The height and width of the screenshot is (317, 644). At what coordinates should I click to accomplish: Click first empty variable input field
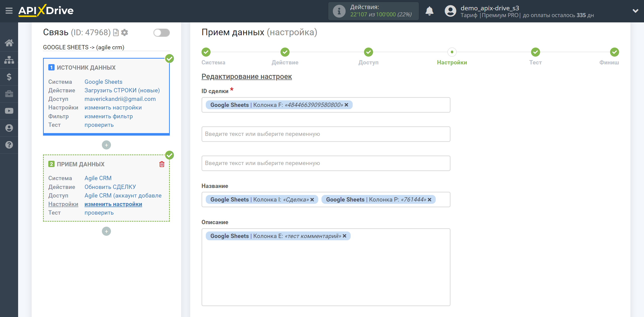coord(326,134)
